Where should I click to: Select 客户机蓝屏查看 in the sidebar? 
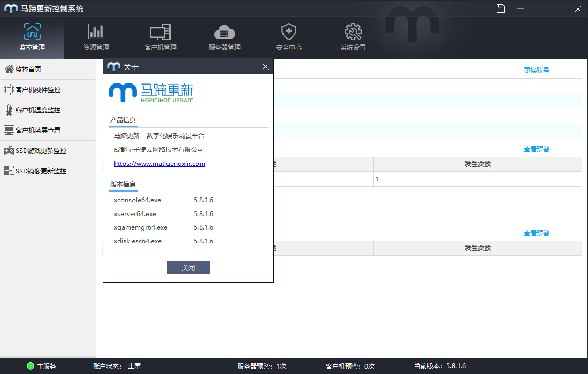click(48, 130)
